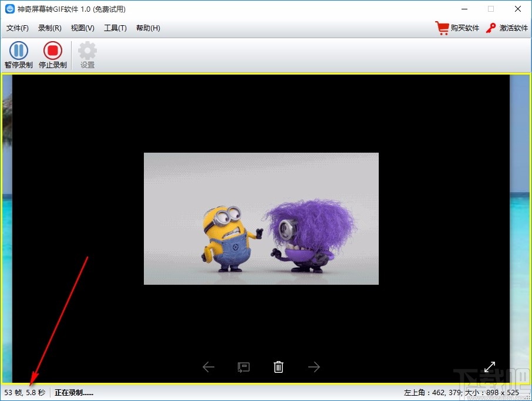Delete frame using trash can icon

278,367
